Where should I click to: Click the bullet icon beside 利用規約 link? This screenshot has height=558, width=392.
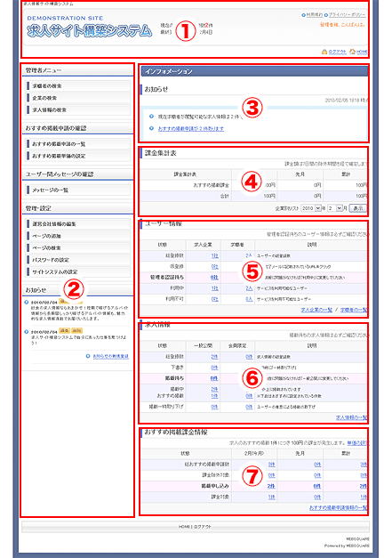303,15
